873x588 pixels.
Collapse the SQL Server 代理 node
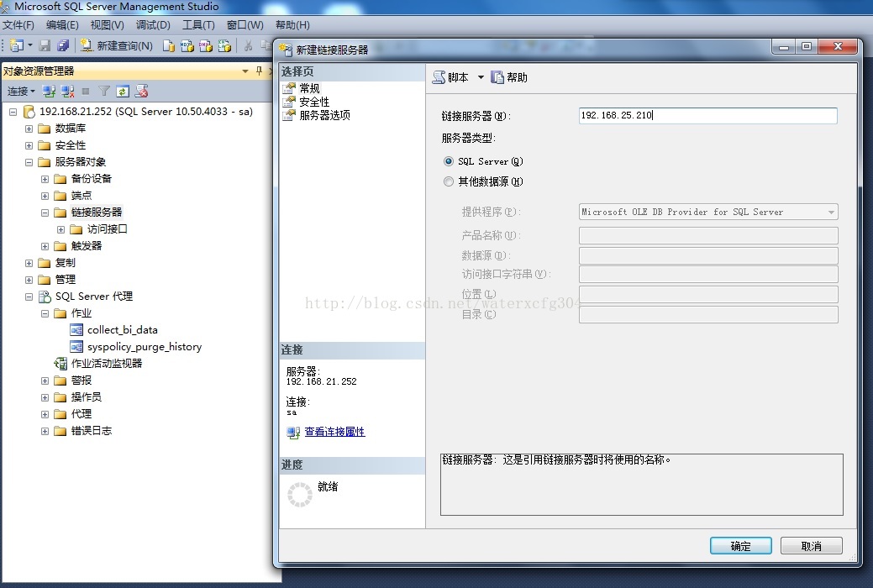[29, 297]
